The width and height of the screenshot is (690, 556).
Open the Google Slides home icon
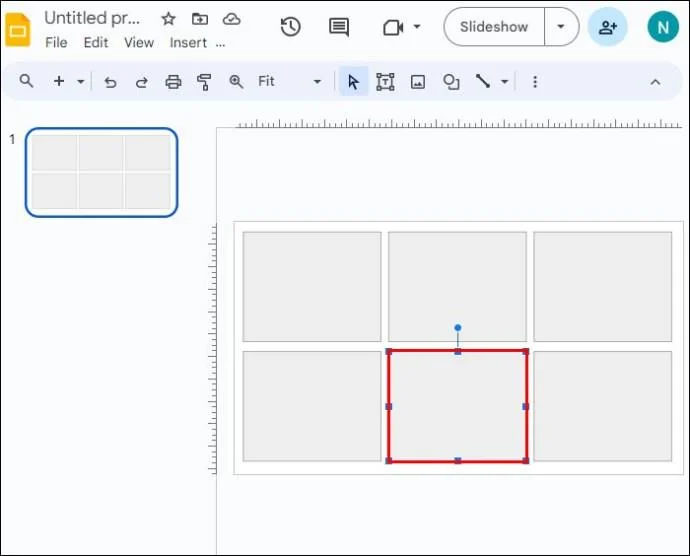click(x=18, y=29)
